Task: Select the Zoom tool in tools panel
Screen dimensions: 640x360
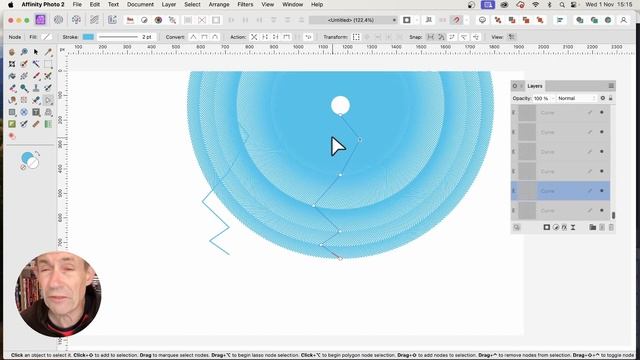Action: tap(24, 52)
